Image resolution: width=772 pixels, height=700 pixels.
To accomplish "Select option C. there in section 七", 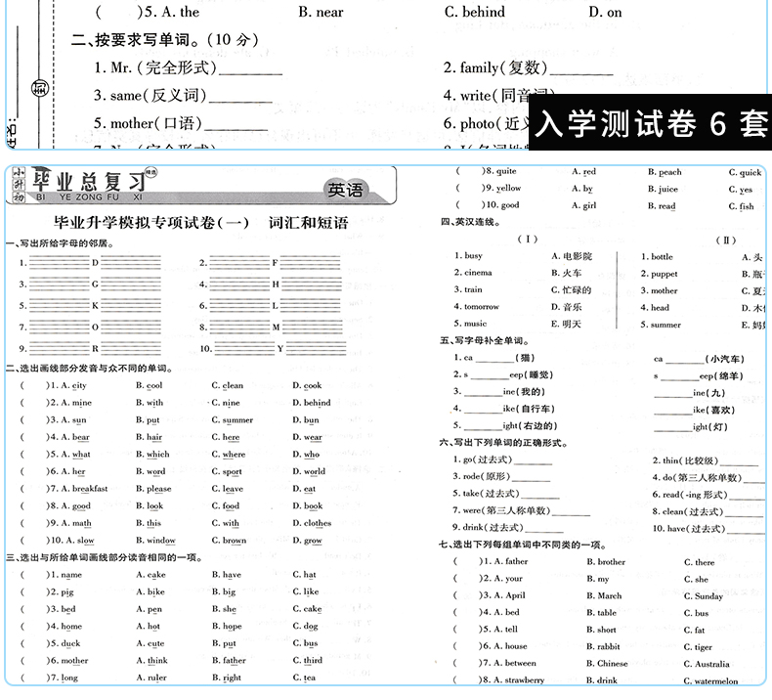I will pos(699,562).
